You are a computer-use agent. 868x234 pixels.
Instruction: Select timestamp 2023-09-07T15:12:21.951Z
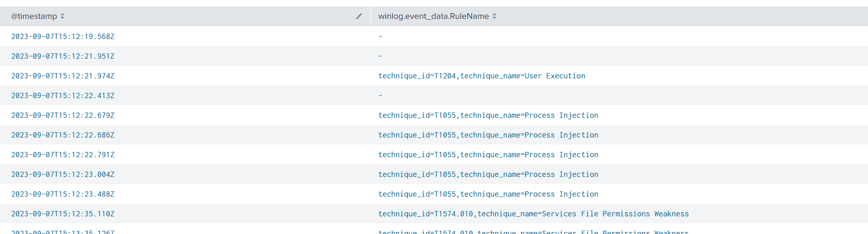click(x=63, y=56)
